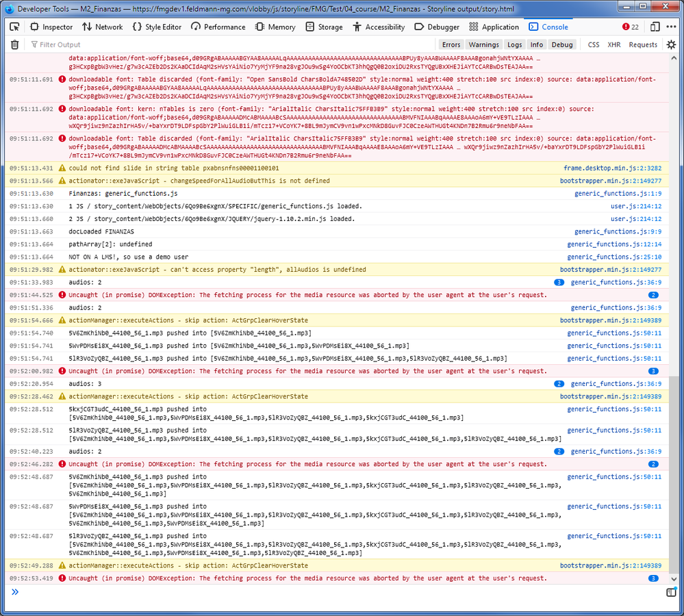Toggle the Debug filter

click(561, 44)
